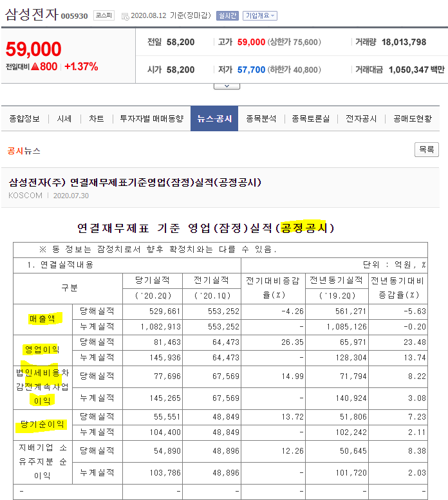Switch to the 차트 tab
This screenshot has width=448, height=500.
click(x=97, y=118)
